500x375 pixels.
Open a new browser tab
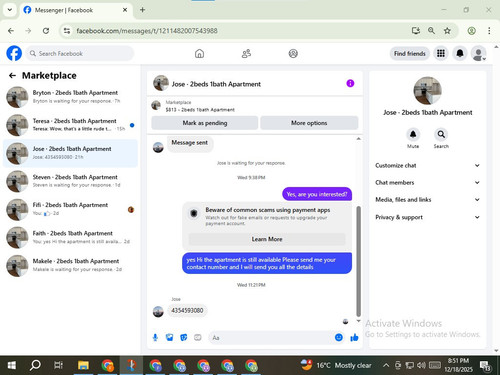point(142,10)
